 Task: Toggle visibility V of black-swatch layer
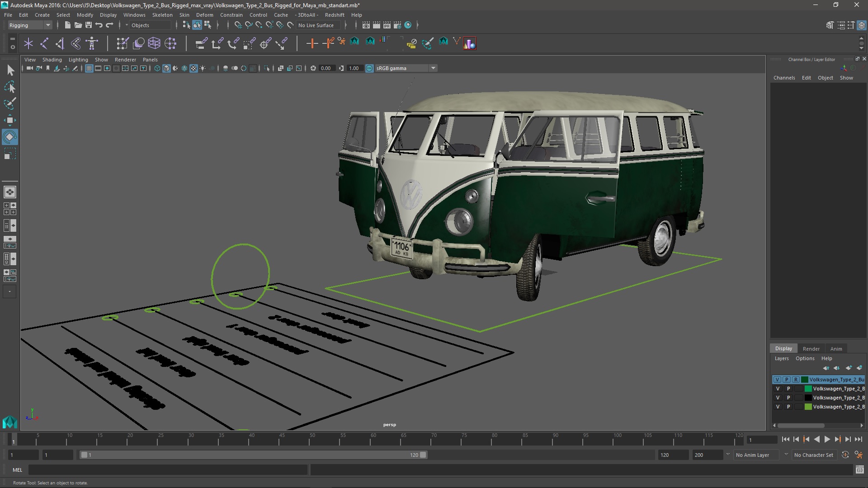(778, 398)
